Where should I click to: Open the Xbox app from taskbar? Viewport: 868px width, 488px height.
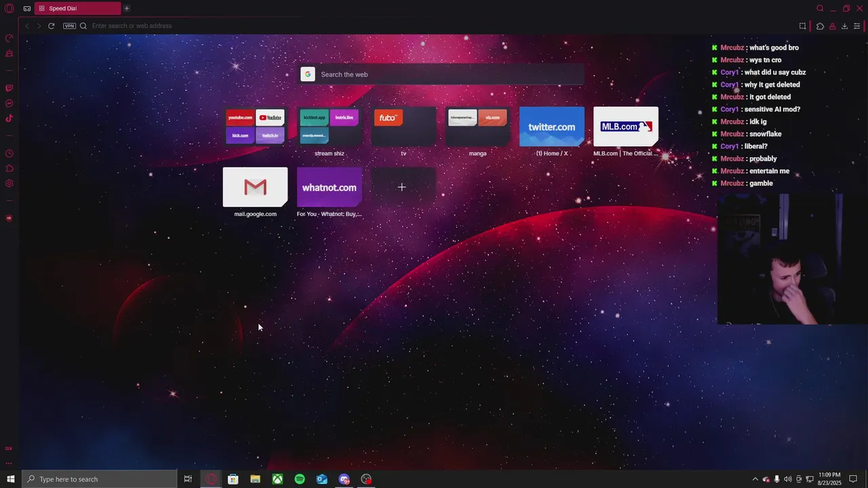[277, 479]
